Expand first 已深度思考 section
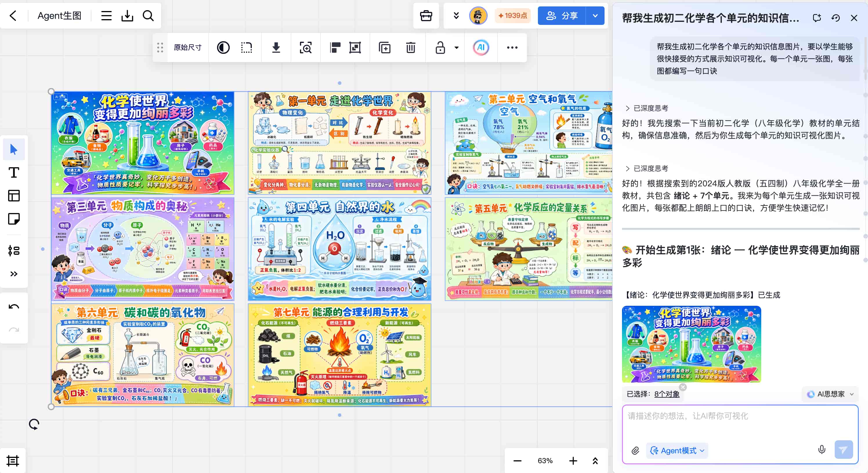Image resolution: width=868 pixels, height=473 pixels. click(x=647, y=108)
